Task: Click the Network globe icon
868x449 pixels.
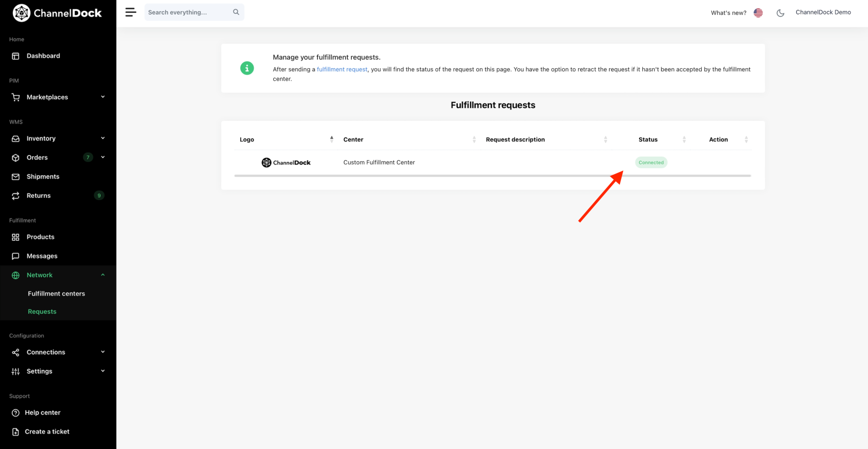Action: point(16,275)
